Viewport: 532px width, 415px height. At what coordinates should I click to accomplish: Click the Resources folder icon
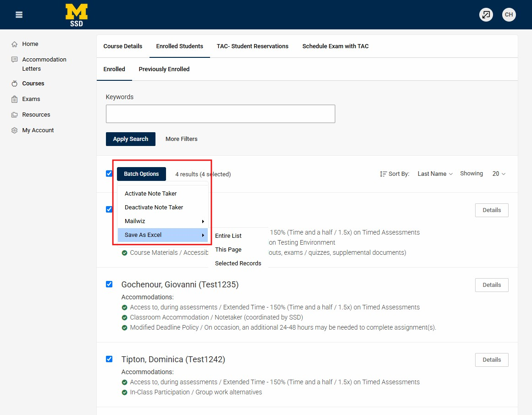click(x=14, y=115)
